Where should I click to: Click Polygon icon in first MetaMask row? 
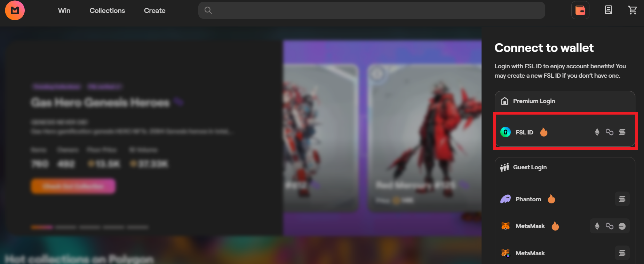[x=610, y=226]
